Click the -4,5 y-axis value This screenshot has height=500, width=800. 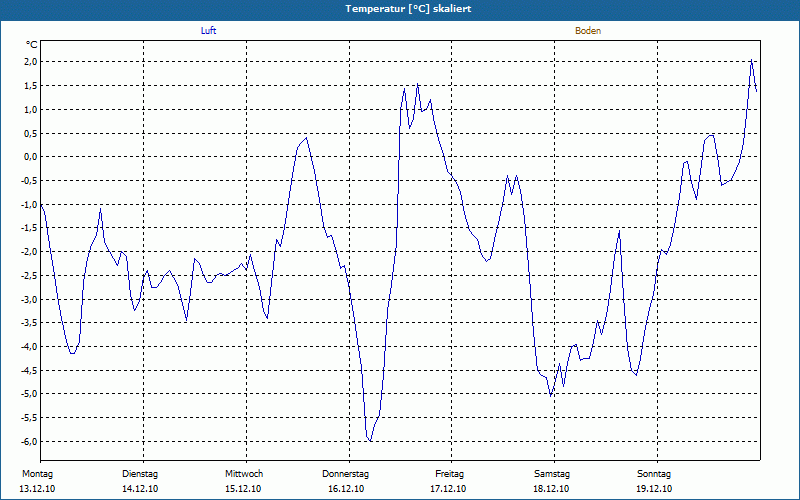click(30, 370)
